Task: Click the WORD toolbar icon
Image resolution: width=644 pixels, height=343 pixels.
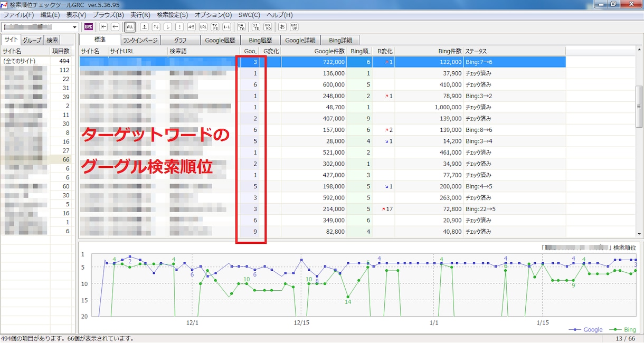Action: click(268, 26)
